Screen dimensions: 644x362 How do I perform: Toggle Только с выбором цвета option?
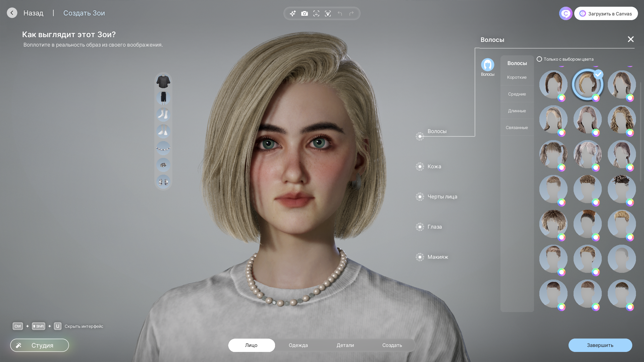539,59
